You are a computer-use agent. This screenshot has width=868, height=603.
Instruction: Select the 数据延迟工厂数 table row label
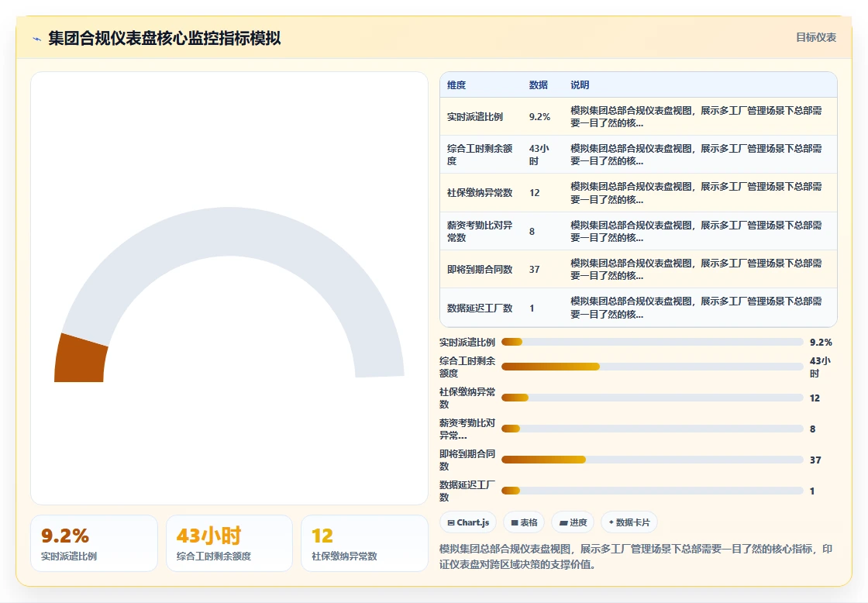pyautogui.click(x=480, y=308)
